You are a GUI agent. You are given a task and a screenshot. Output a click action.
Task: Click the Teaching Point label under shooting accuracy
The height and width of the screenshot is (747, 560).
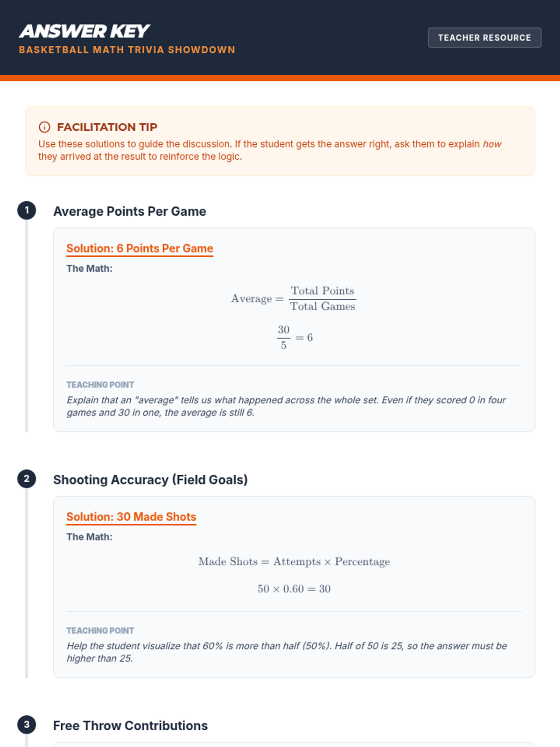point(100,631)
